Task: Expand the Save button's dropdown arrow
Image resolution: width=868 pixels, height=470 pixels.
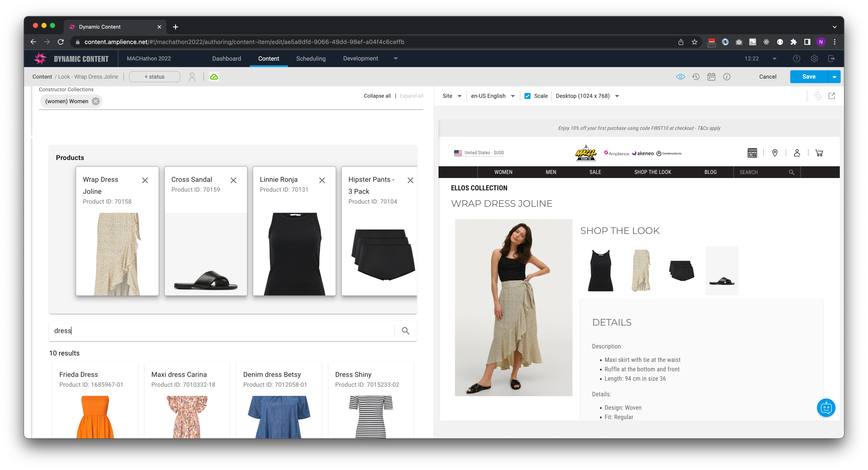Action: point(835,76)
